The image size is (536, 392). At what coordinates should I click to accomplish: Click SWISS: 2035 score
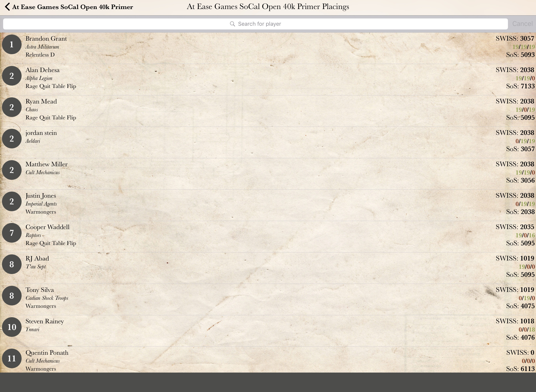pos(515,227)
